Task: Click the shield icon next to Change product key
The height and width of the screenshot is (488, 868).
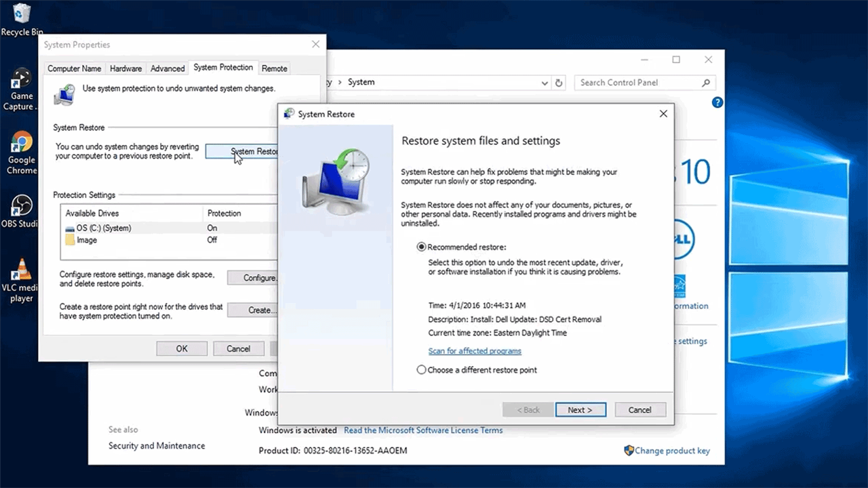Action: (629, 451)
